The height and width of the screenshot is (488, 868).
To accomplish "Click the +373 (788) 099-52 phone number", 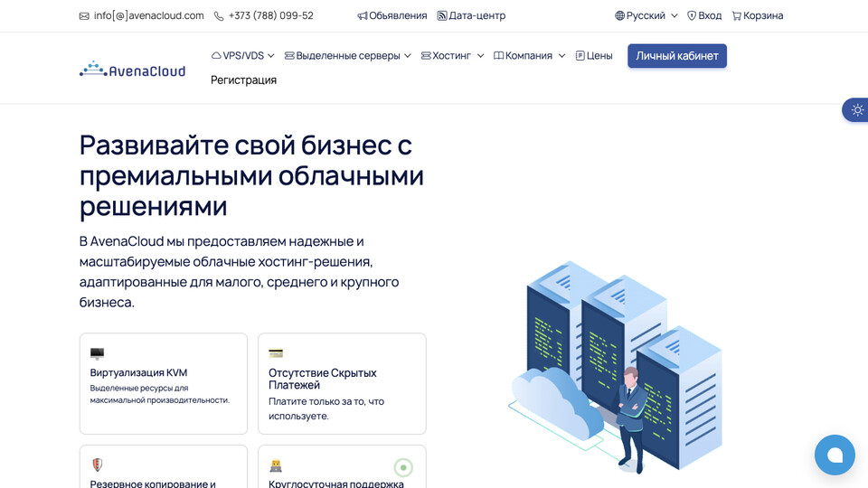I will pyautogui.click(x=271, y=16).
